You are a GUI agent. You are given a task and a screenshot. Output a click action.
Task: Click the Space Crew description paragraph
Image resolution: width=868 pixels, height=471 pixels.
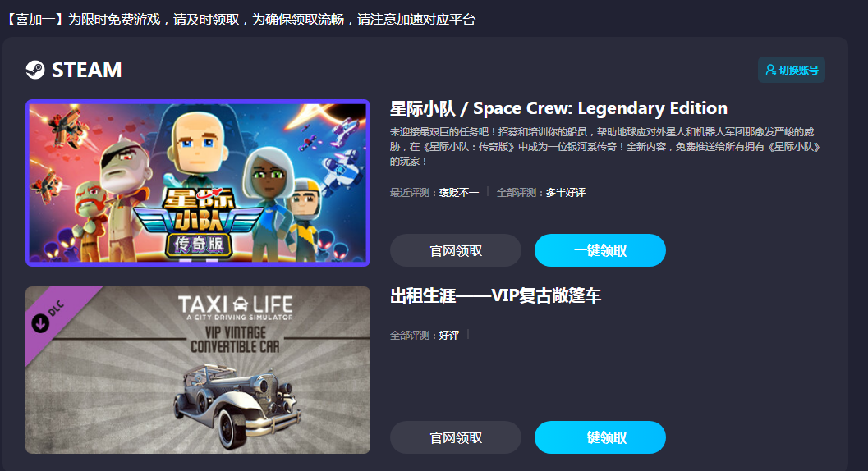(604, 147)
